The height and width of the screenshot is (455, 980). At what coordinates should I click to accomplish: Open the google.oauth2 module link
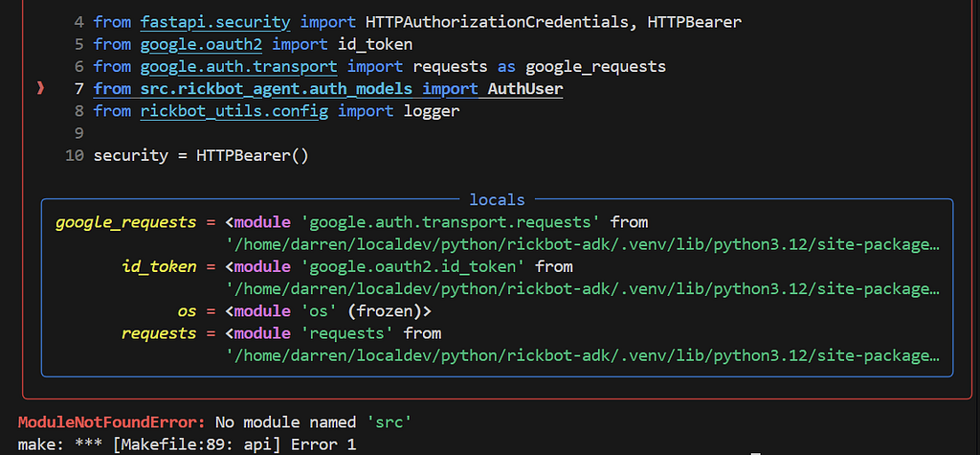[201, 45]
